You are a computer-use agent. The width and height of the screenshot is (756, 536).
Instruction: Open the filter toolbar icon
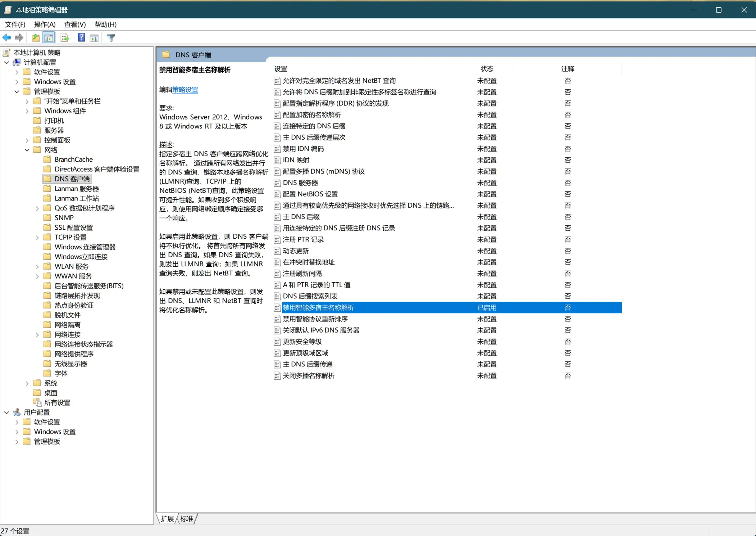click(111, 37)
